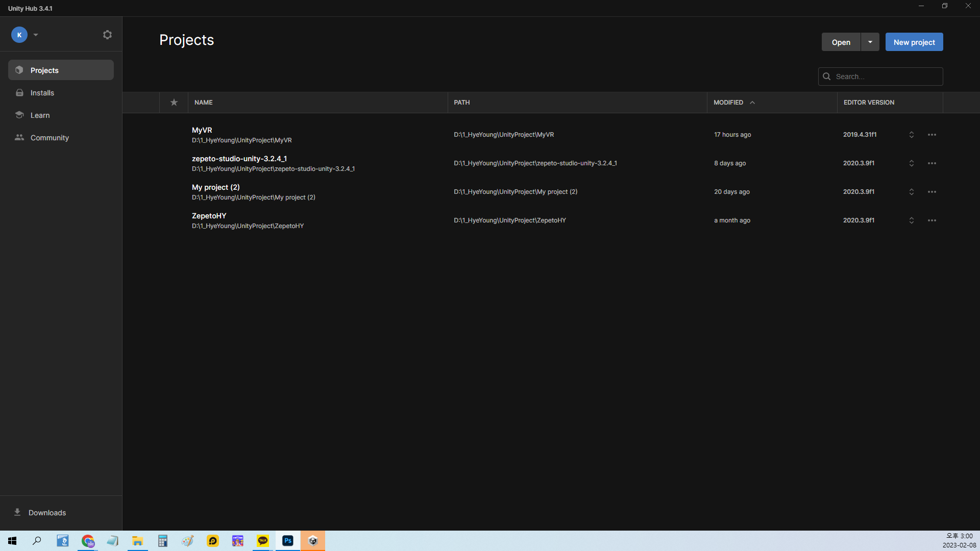This screenshot has width=980, height=551.
Task: Click the Community people icon
Action: 19,137
